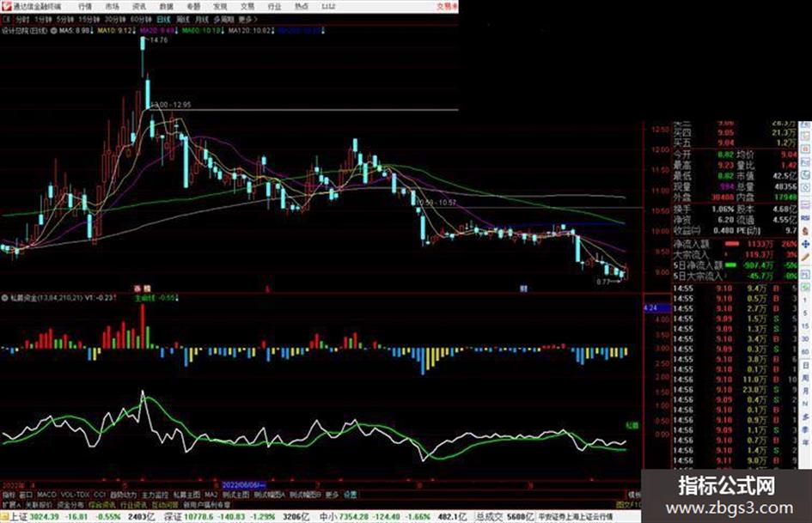Click the 深证 index in status bar

(173, 517)
